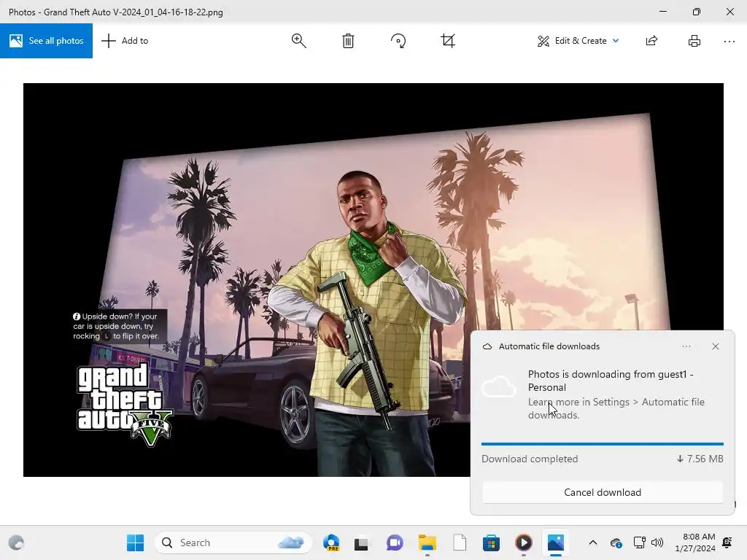Restore down the Photos window
The width and height of the screenshot is (747, 560).
(x=697, y=12)
